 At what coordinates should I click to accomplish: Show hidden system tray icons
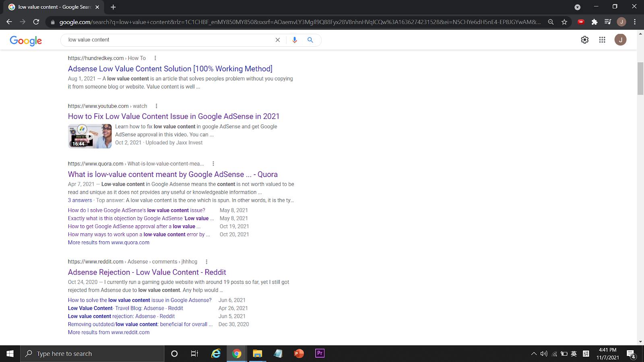pyautogui.click(x=534, y=354)
